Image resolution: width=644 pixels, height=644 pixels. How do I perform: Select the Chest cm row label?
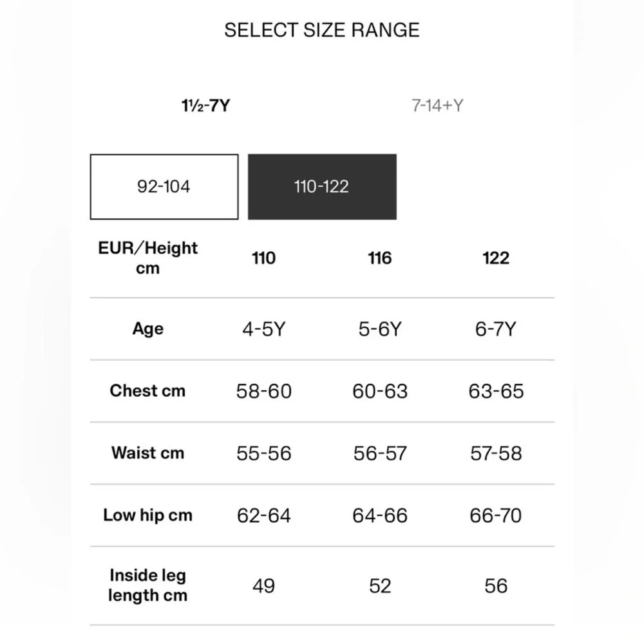[x=148, y=391]
